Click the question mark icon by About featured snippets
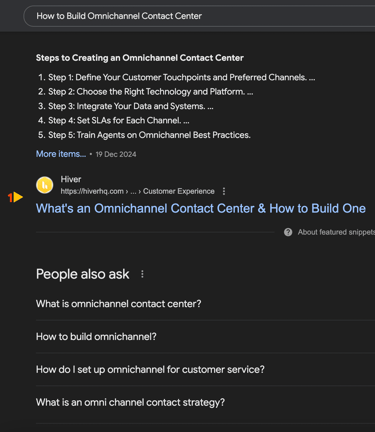This screenshot has height=432, width=375. 288,232
